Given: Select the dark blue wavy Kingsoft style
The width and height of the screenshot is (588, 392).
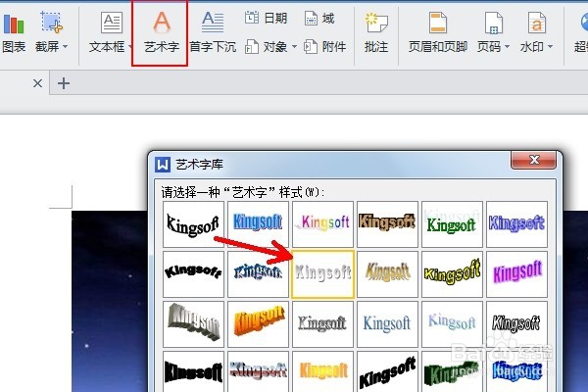Looking at the screenshot, I should 258,274.
